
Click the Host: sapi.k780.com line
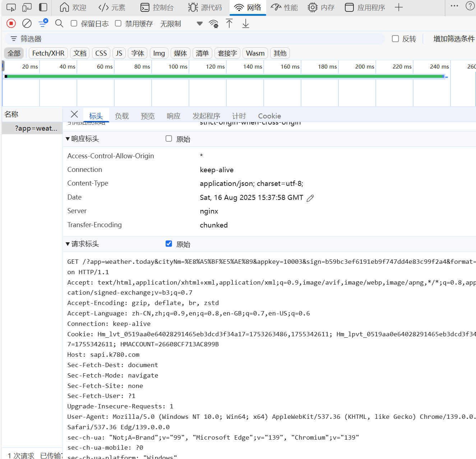103,355
